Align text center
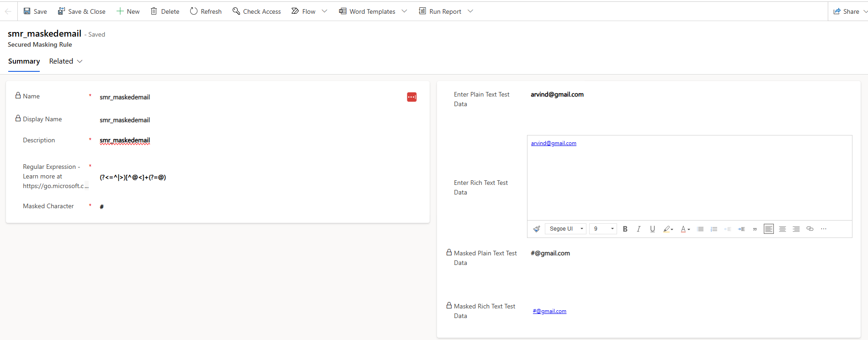Image resolution: width=868 pixels, height=340 pixels. point(783,229)
